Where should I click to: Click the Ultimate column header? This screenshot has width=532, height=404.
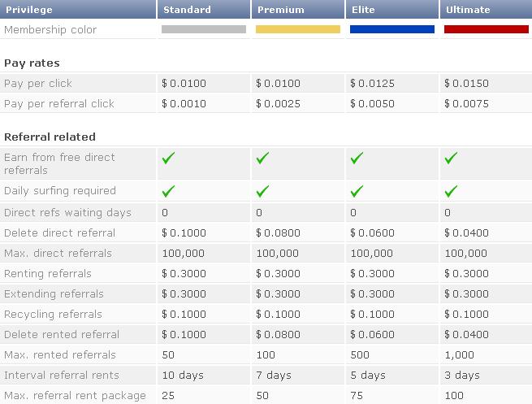point(486,9)
